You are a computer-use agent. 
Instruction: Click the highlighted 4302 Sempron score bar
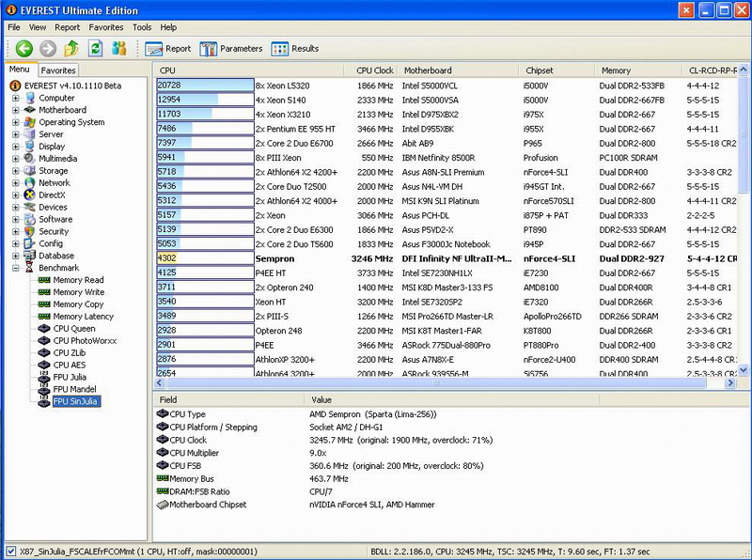pyautogui.click(x=205, y=258)
